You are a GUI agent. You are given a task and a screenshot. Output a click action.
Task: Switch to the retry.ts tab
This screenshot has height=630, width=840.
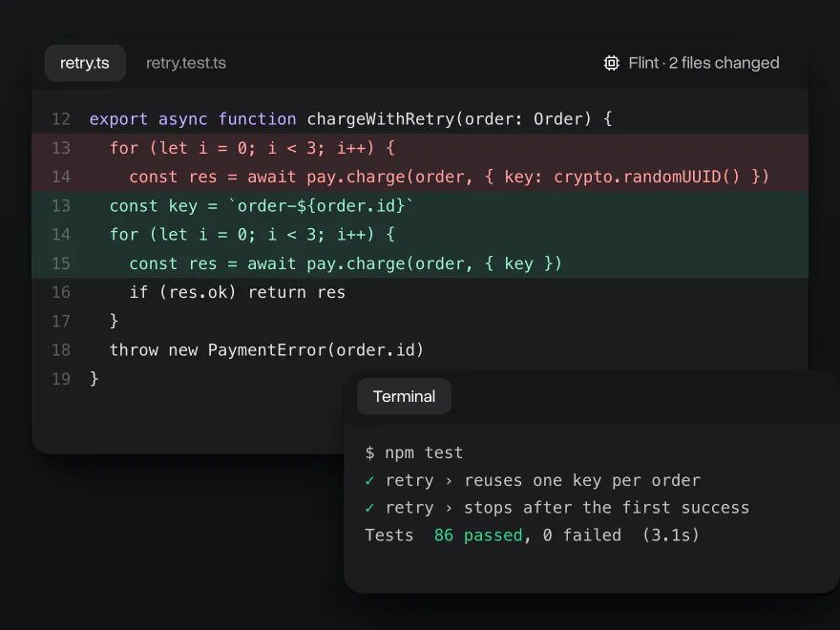coord(85,63)
